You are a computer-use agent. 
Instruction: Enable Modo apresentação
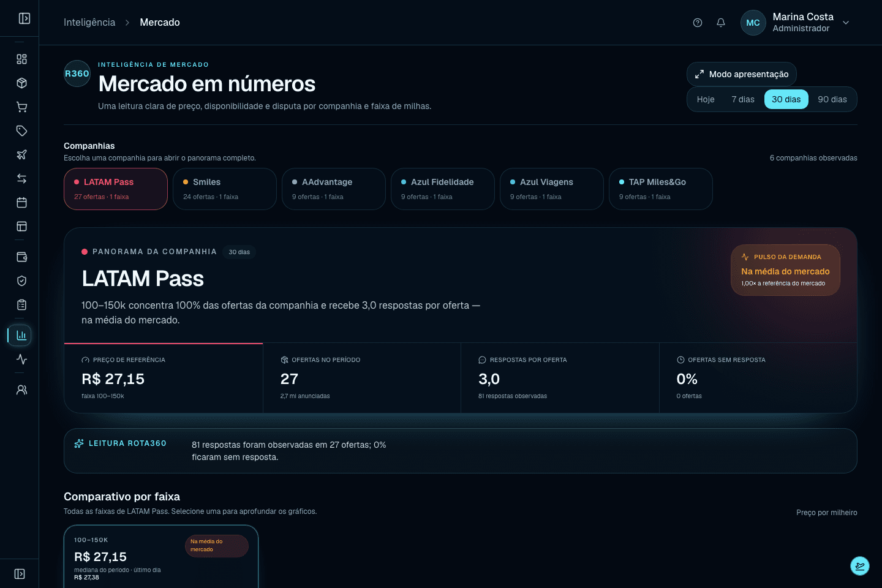742,74
